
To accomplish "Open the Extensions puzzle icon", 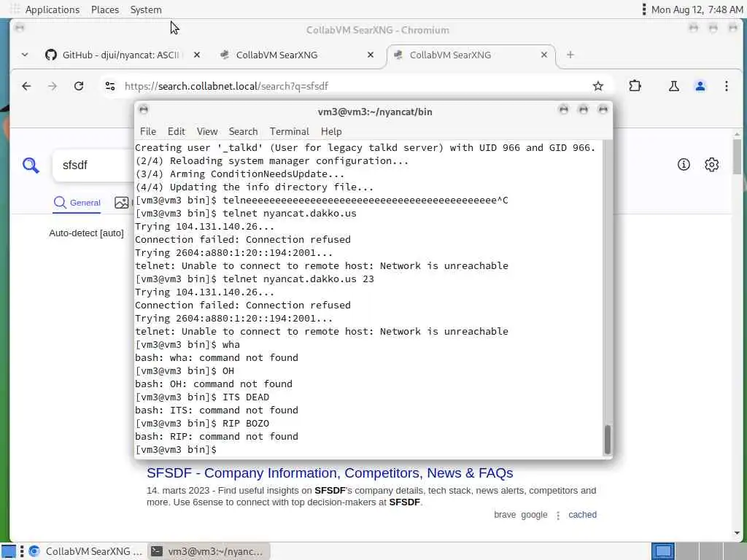I will coord(635,86).
